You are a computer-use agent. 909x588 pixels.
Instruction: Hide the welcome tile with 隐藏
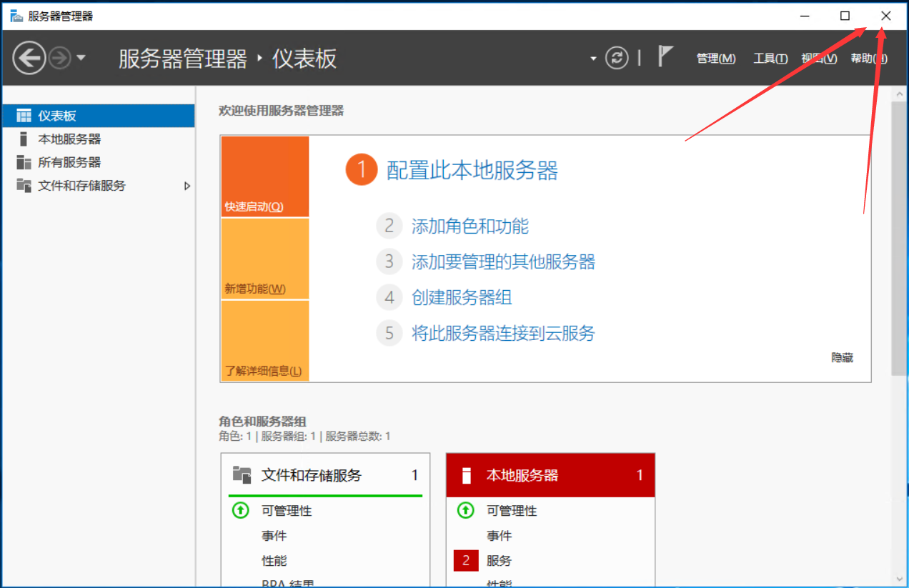841,357
